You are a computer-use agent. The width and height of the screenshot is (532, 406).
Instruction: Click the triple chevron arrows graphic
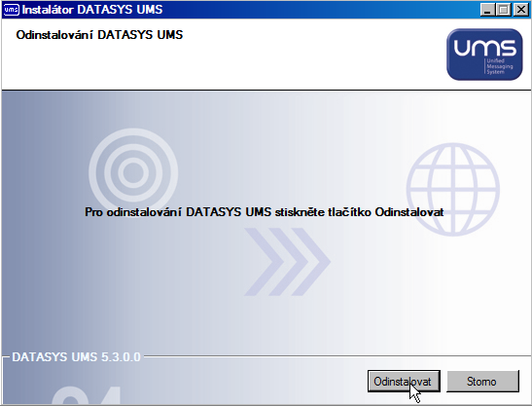tap(287, 262)
